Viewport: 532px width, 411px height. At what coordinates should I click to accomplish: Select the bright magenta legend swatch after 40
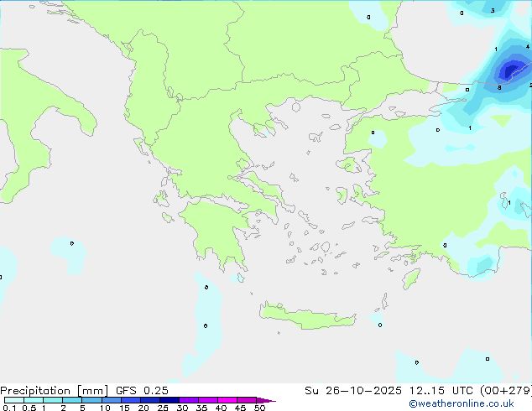pos(227,400)
